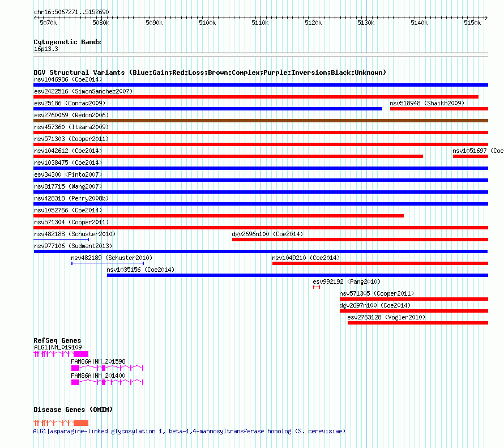Click the RefSeq Genes track heading
The height and width of the screenshot is (448, 504).
click(x=57, y=340)
